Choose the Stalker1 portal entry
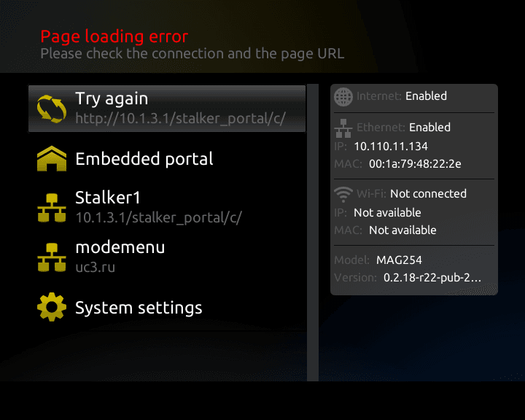The width and height of the screenshot is (525, 420). (x=107, y=198)
